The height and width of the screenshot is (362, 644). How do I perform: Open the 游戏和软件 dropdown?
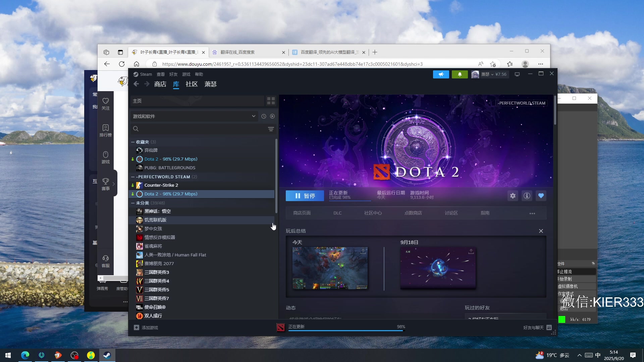click(x=194, y=116)
